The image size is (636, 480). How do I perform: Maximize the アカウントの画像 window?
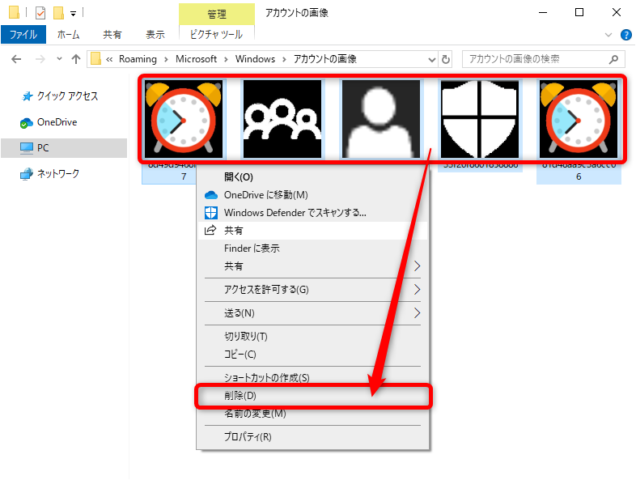(579, 13)
